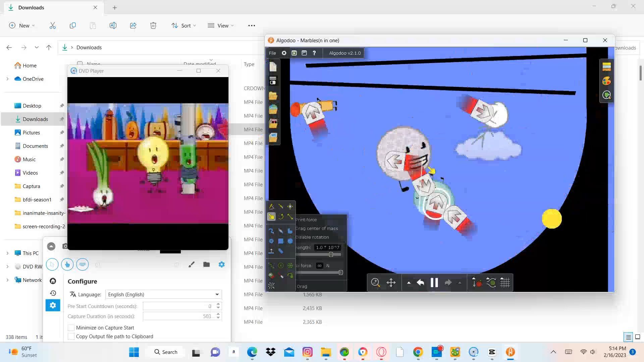Select the Spring tool in Algodoo

pyautogui.click(x=271, y=266)
